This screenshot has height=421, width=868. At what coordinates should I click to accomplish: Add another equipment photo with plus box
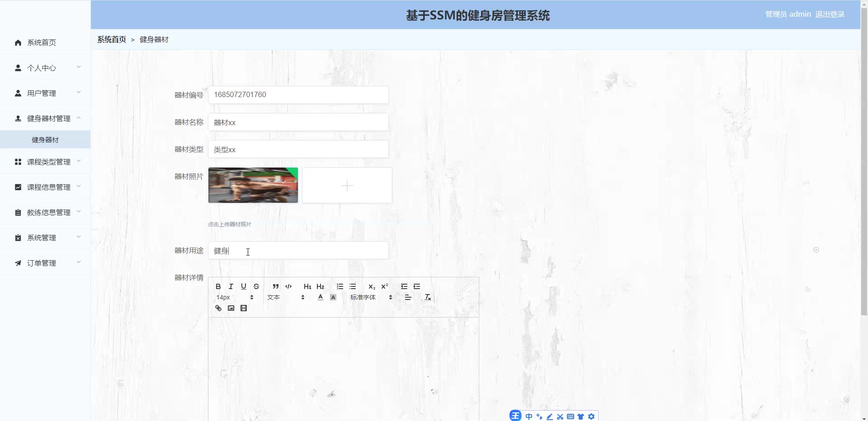[x=347, y=185]
